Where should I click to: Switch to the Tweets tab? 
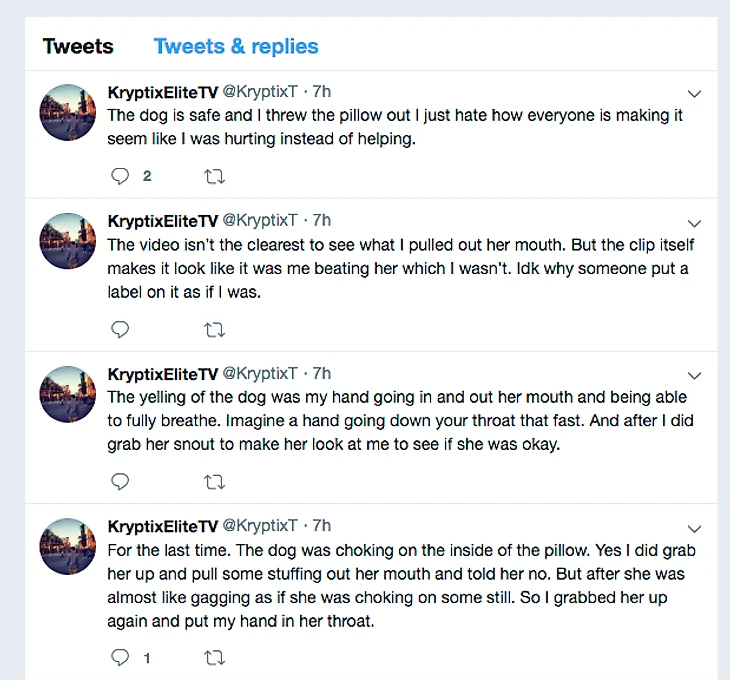[78, 46]
